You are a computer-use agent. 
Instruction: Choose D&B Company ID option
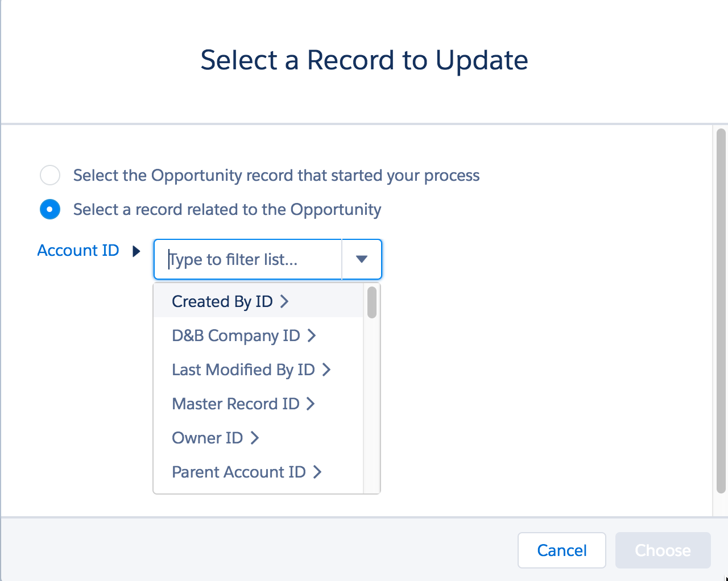(x=235, y=335)
